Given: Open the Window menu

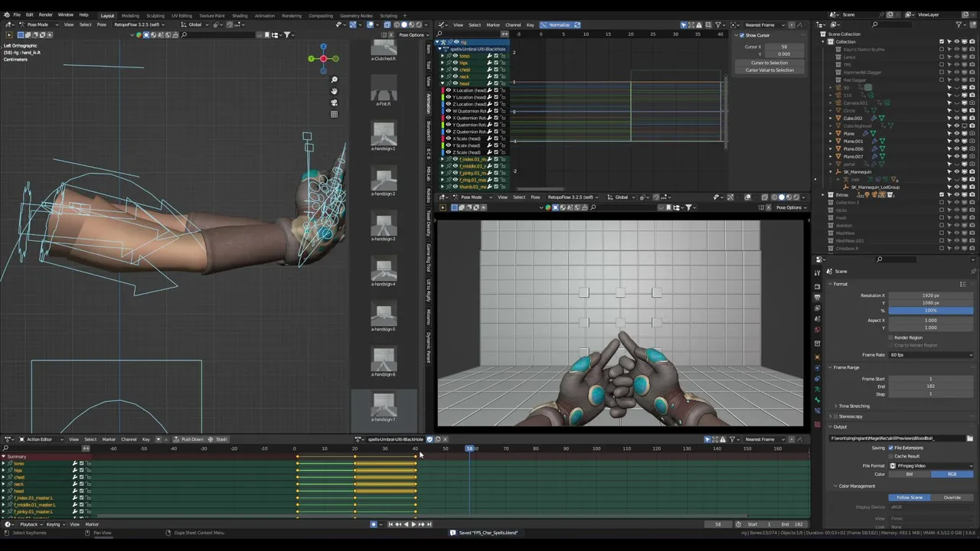Looking at the screenshot, I should pos(66,15).
